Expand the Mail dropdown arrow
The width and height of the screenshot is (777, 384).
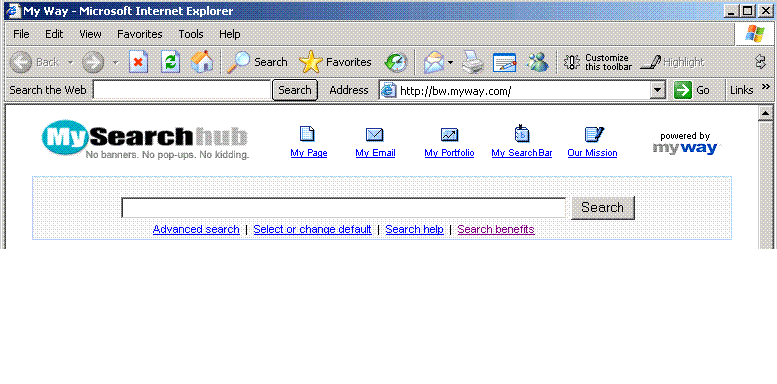450,62
